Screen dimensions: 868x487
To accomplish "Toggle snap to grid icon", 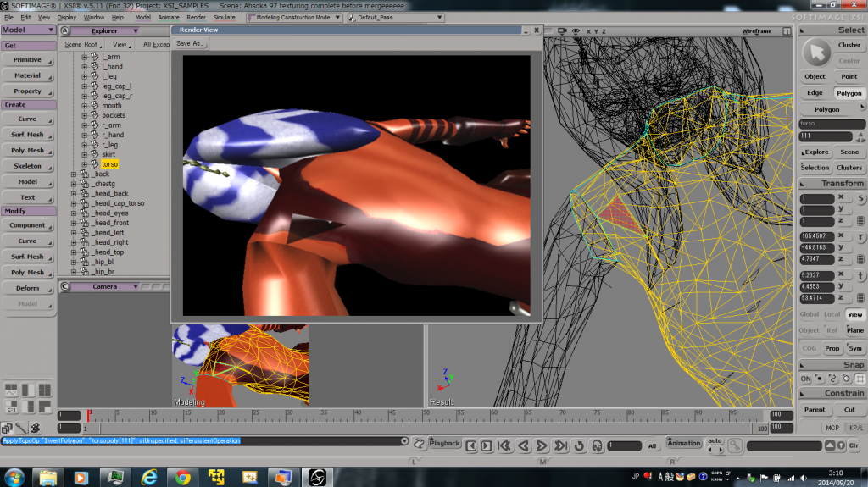I will [860, 379].
